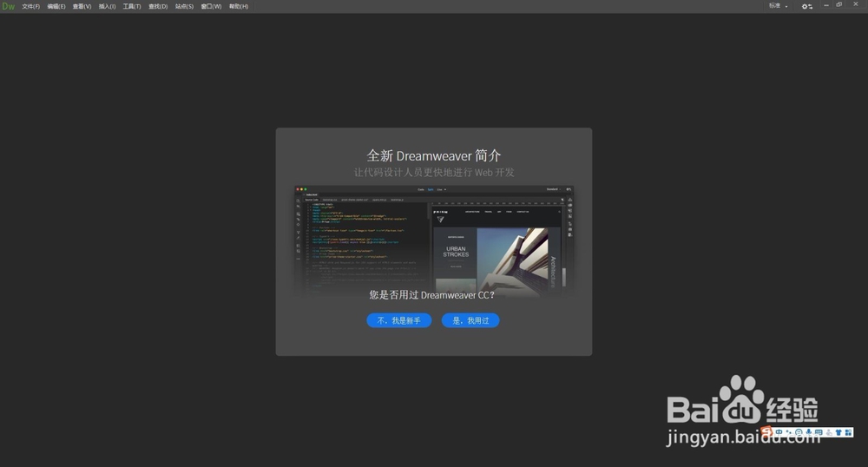
Task: Open the 查找(D) menu
Action: click(158, 7)
